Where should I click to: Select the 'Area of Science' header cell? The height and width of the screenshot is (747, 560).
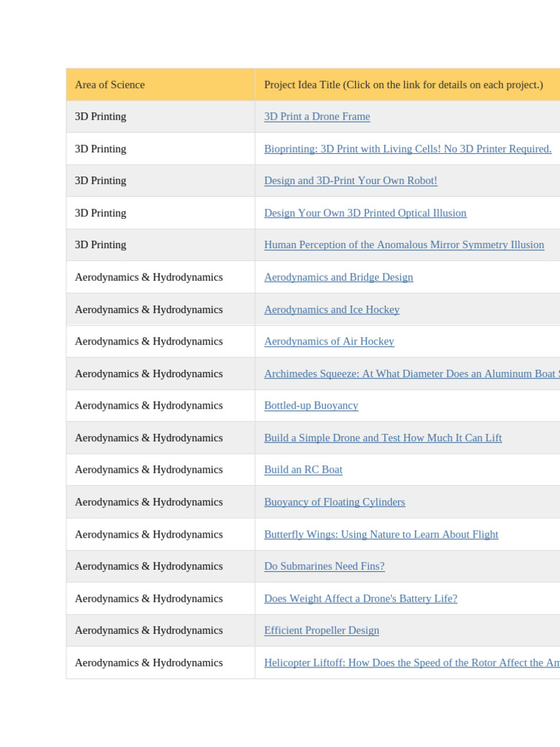[x=160, y=85]
